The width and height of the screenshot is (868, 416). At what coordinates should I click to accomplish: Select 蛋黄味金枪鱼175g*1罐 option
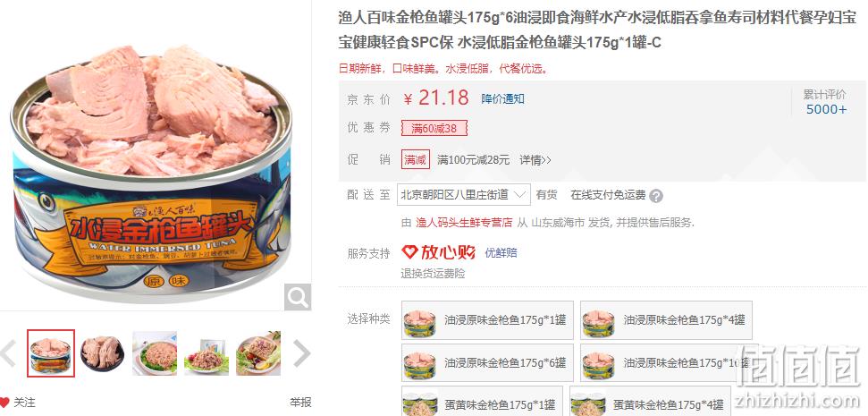click(482, 403)
